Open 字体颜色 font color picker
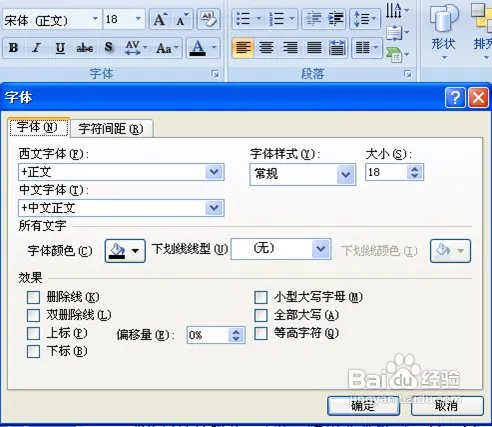The width and height of the screenshot is (492, 427). tap(125, 251)
